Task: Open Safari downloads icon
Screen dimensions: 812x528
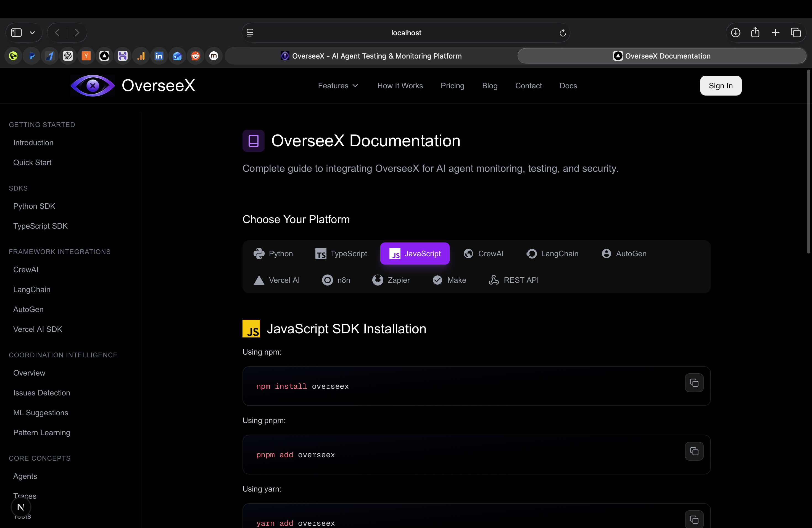Action: (735, 33)
